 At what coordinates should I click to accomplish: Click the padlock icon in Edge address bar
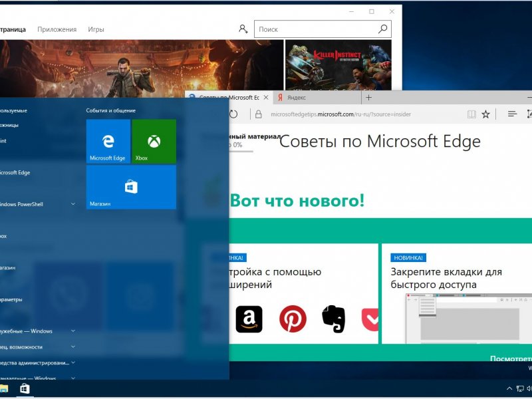point(259,114)
